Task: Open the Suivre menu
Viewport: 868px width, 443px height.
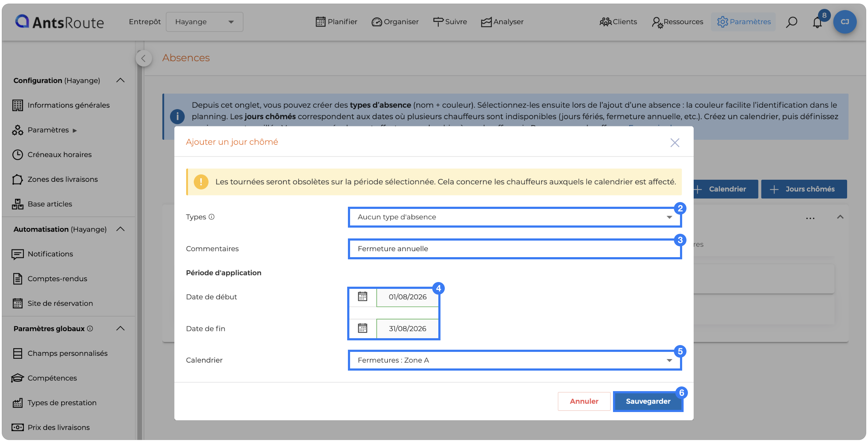Action: coord(450,22)
